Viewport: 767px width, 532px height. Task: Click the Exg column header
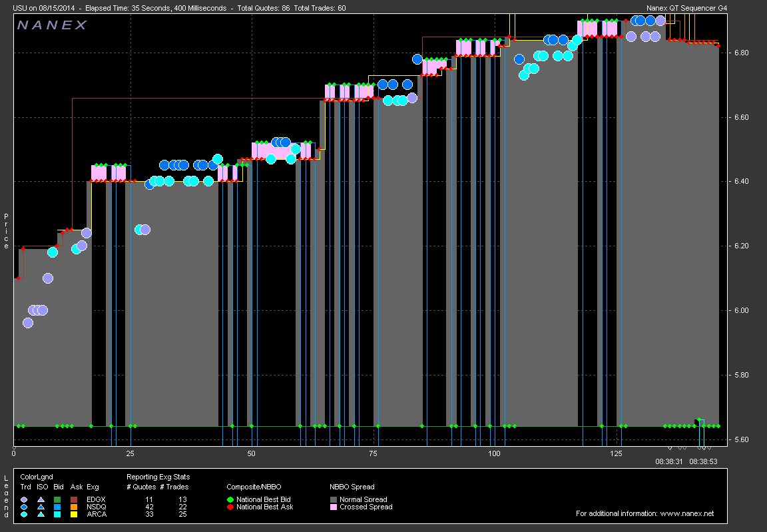(x=93, y=487)
